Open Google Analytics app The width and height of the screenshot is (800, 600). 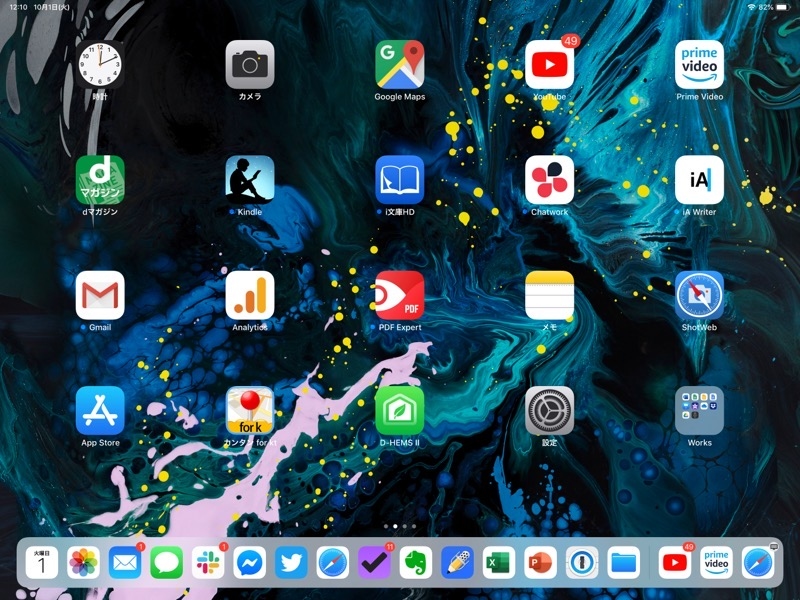tap(250, 295)
